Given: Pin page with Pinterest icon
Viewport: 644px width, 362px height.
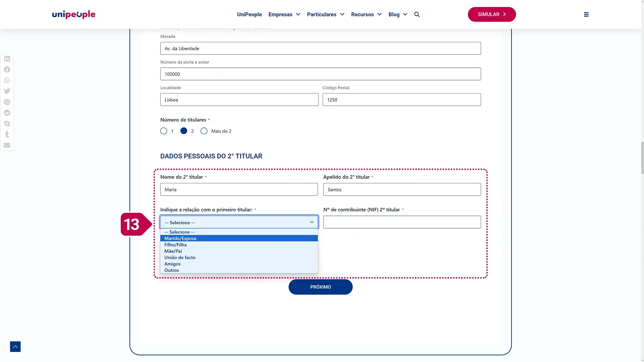Looking at the screenshot, I should pos(7,102).
